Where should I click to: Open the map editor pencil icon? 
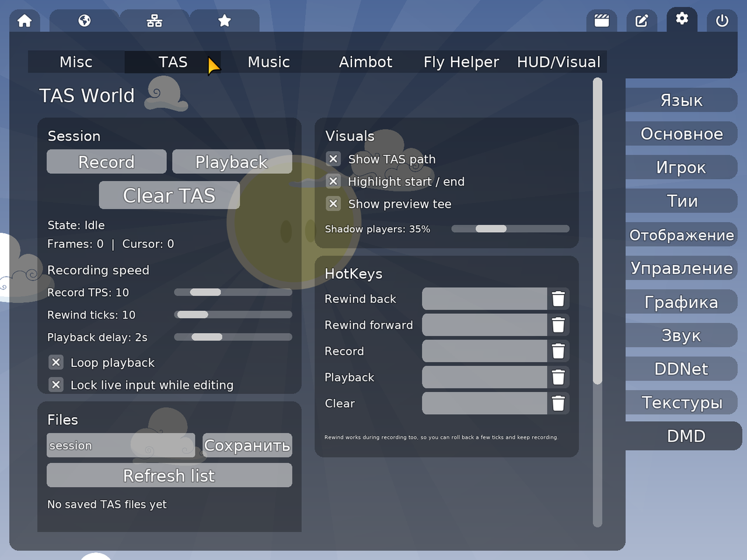[642, 21]
